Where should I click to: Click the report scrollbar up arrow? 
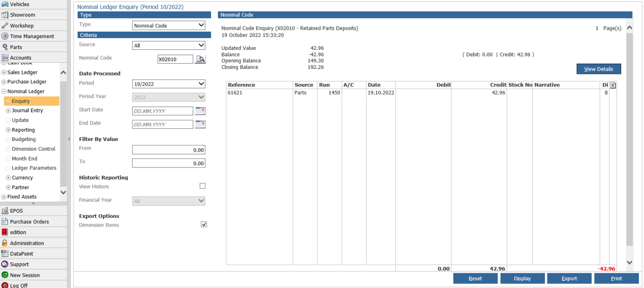click(630, 28)
